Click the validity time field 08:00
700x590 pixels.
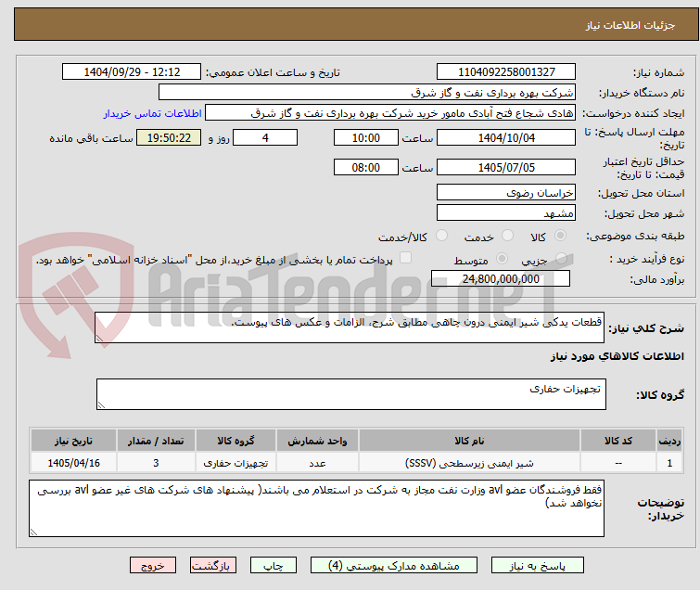point(365,168)
